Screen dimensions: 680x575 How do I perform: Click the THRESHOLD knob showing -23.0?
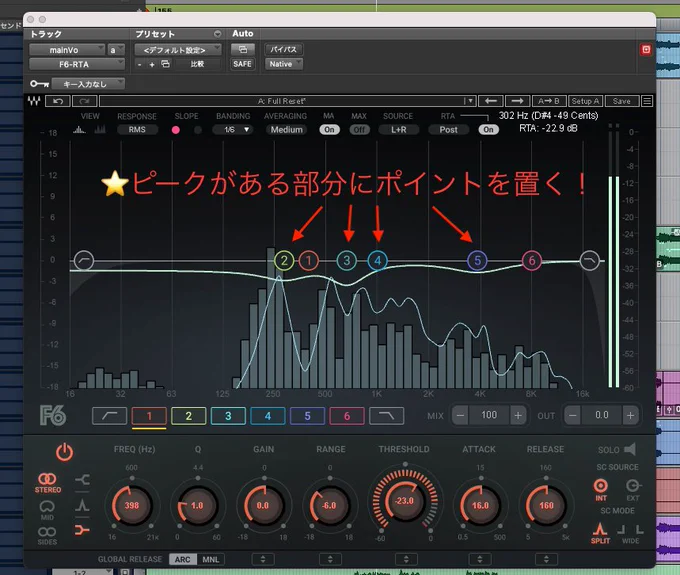click(x=404, y=500)
